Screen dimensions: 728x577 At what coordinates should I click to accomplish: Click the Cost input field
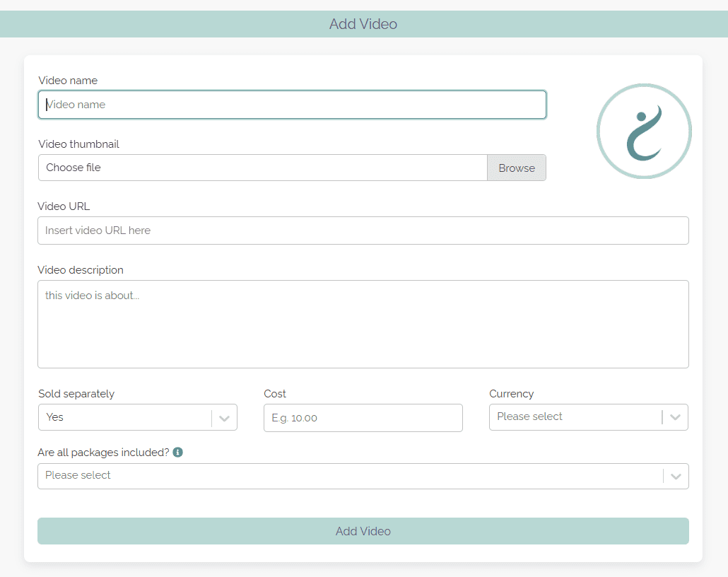click(363, 418)
